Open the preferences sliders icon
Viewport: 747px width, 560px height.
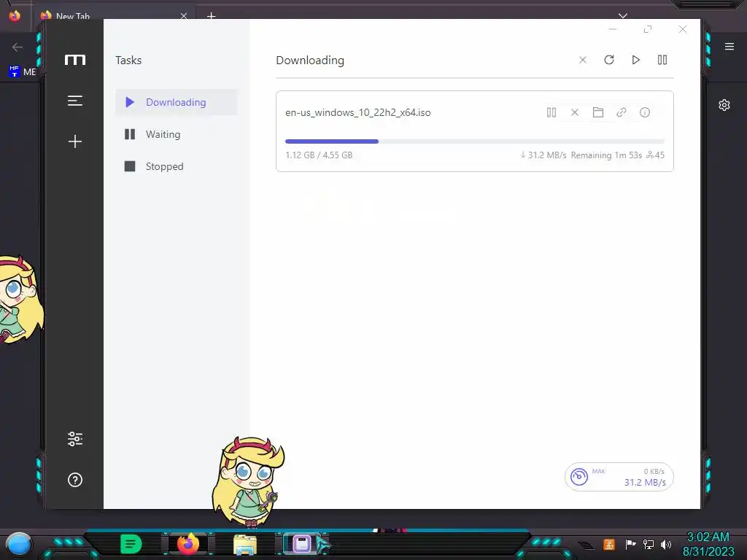75,438
